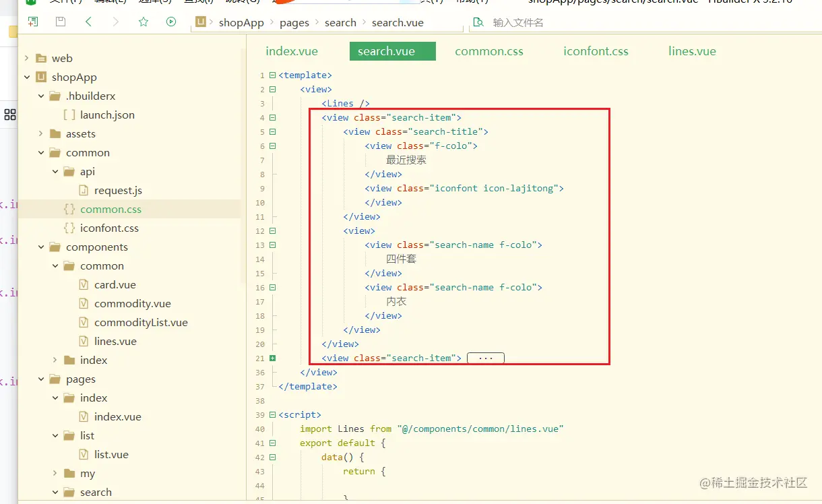This screenshot has height=504, width=822.
Task: Navigate back with the left arrow icon
Action: click(88, 22)
